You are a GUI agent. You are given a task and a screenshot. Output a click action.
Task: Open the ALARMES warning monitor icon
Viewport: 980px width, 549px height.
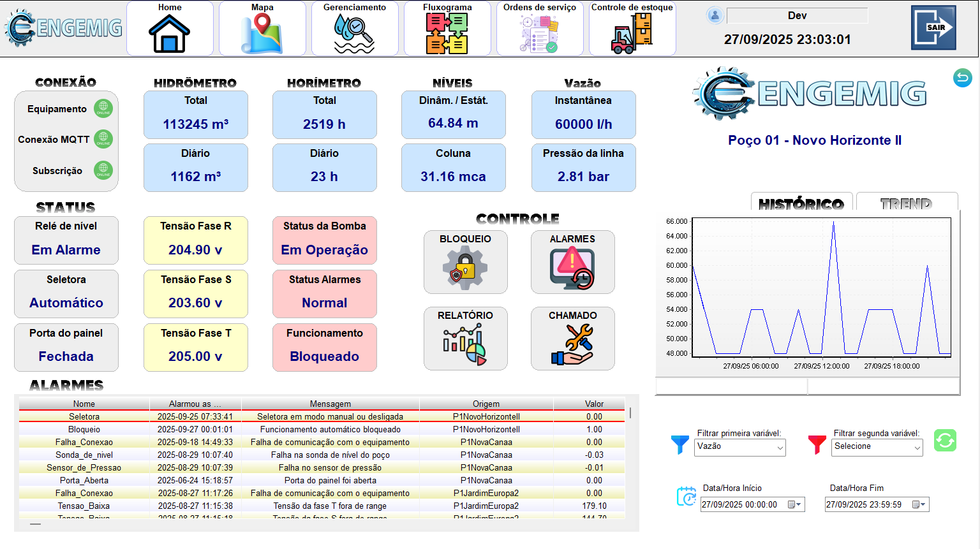(x=572, y=268)
